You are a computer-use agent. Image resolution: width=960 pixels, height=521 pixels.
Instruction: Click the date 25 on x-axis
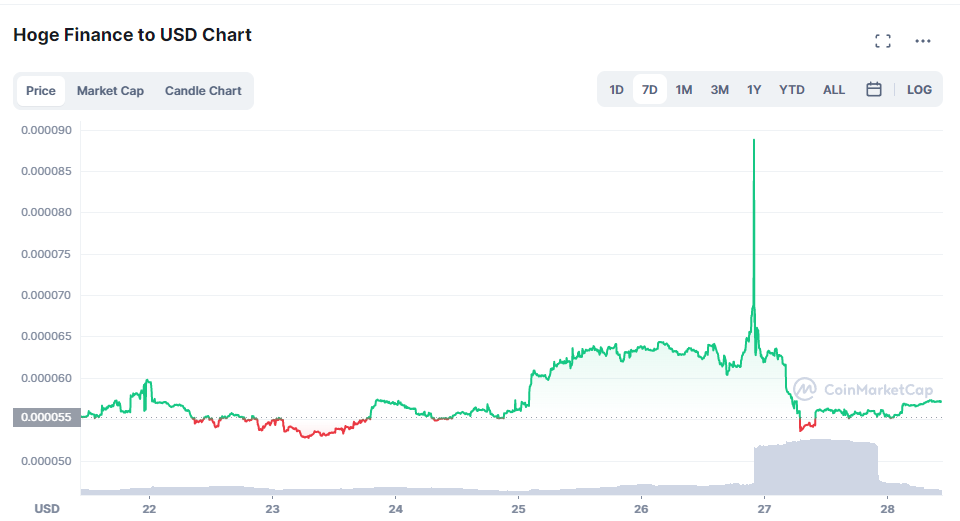tap(519, 509)
